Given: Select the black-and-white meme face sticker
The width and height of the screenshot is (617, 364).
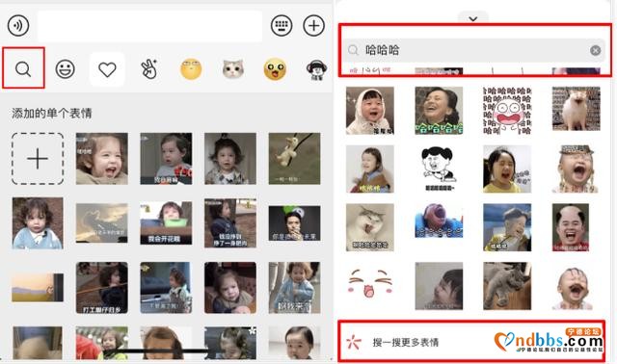Looking at the screenshot, I should (439, 169).
